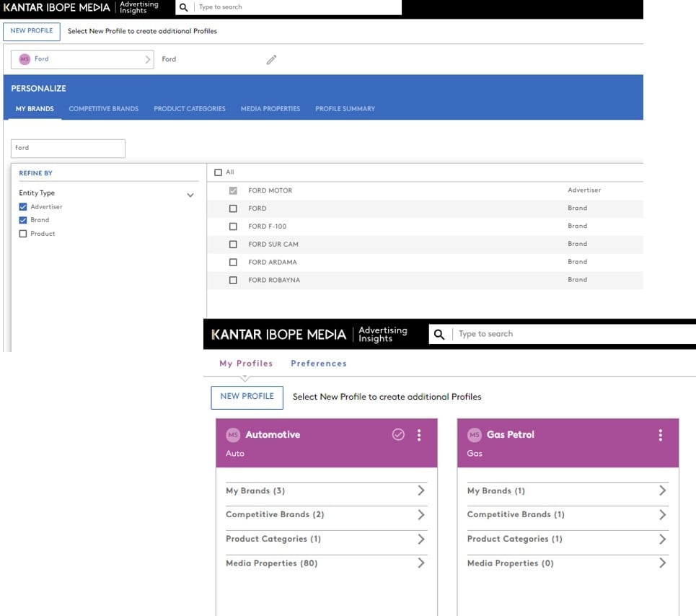Click the Gas Petrol card title
Image resolution: width=696 pixels, height=616 pixels.
coord(511,434)
